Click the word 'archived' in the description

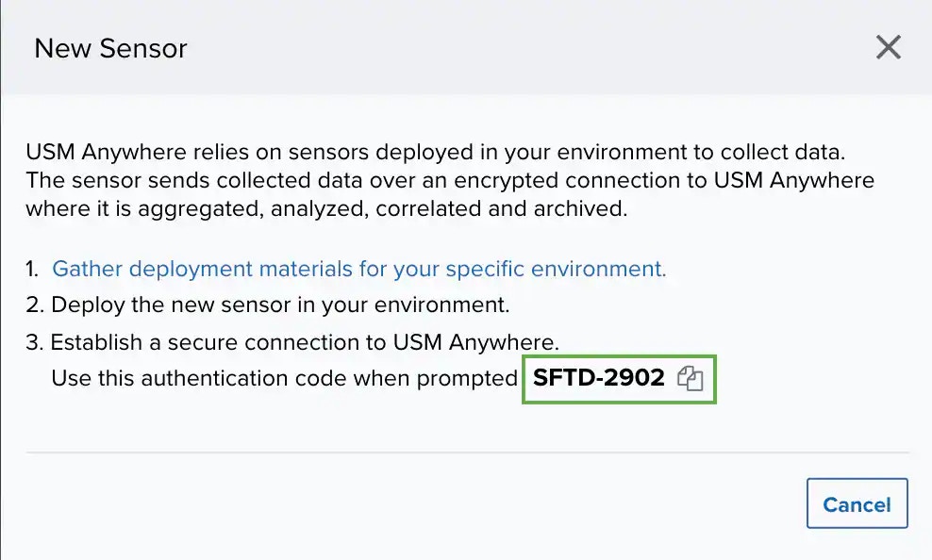click(583, 208)
